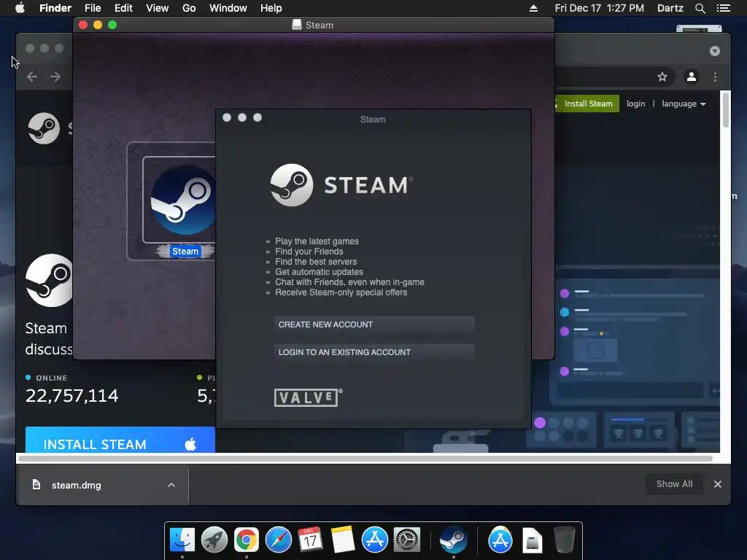Click the date and time in the menu bar
The height and width of the screenshot is (560, 747).
click(600, 8)
